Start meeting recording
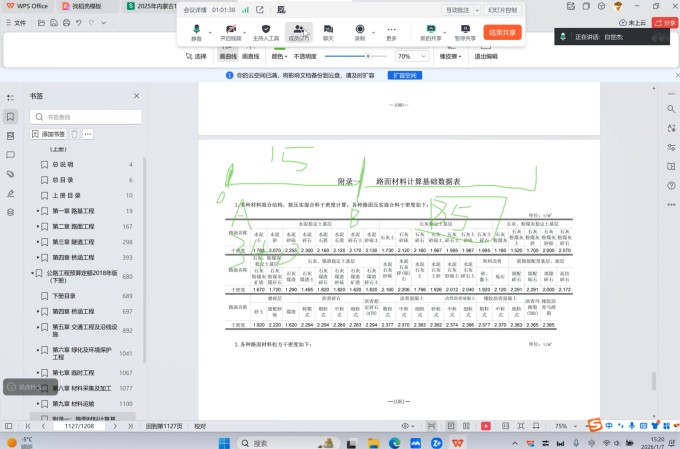The image size is (680, 449). (x=359, y=32)
